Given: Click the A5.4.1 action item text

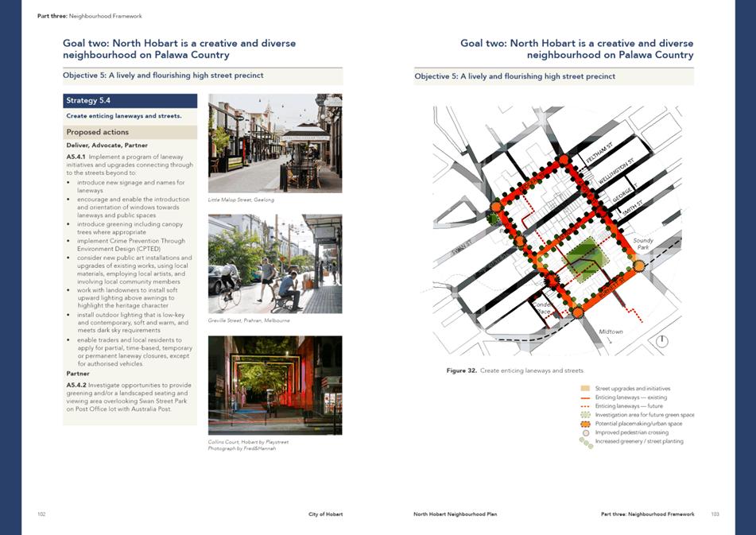Looking at the screenshot, I should coord(130,165).
